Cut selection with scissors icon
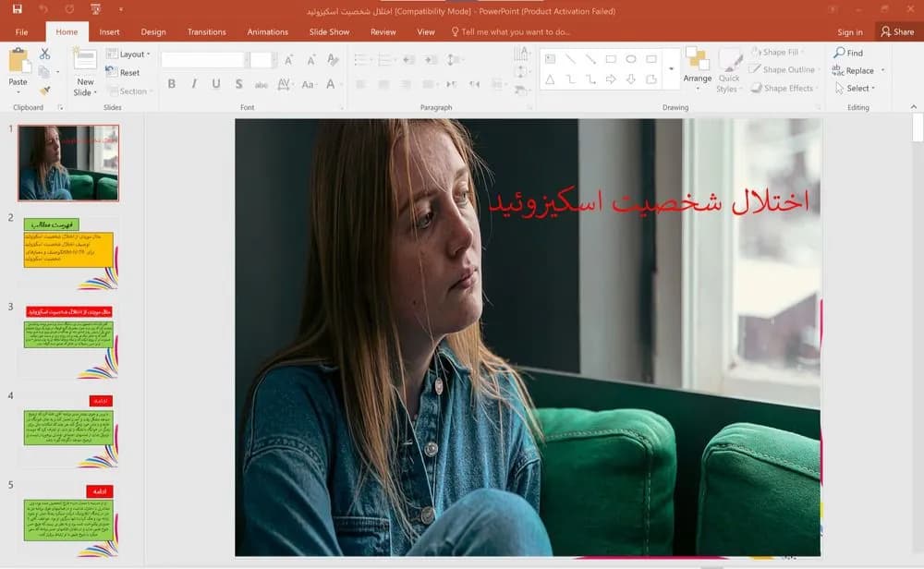Viewport: 924px width, 569px height. click(x=44, y=54)
